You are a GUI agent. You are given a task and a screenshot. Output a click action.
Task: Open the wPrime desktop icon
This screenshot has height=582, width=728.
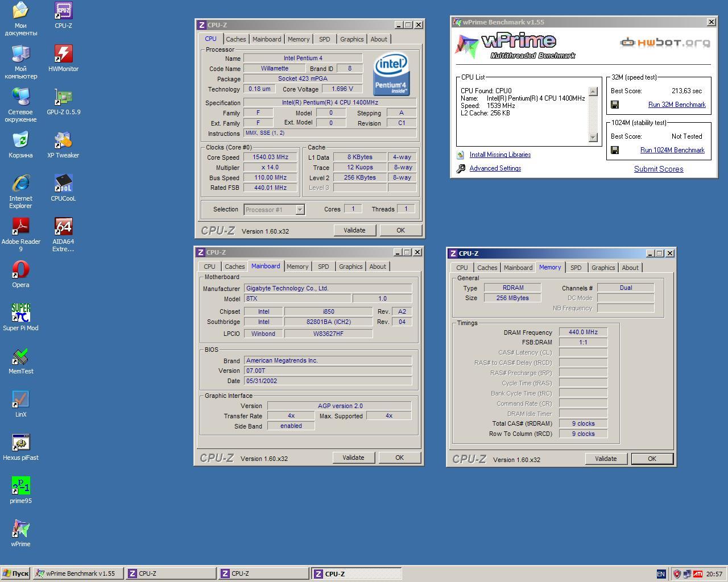20,533
